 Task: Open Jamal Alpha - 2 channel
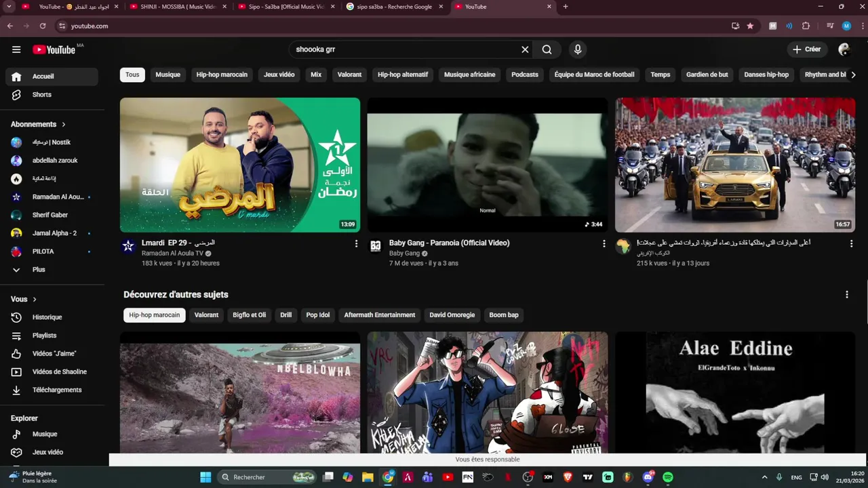click(x=52, y=233)
